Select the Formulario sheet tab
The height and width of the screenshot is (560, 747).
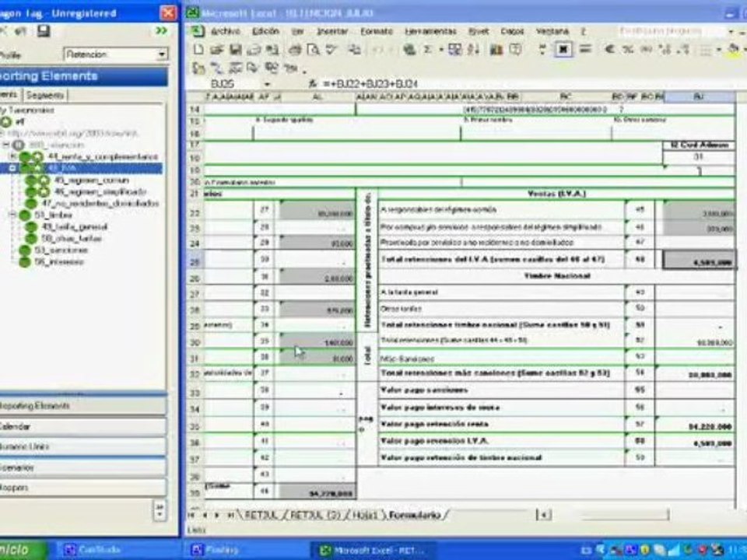click(415, 515)
